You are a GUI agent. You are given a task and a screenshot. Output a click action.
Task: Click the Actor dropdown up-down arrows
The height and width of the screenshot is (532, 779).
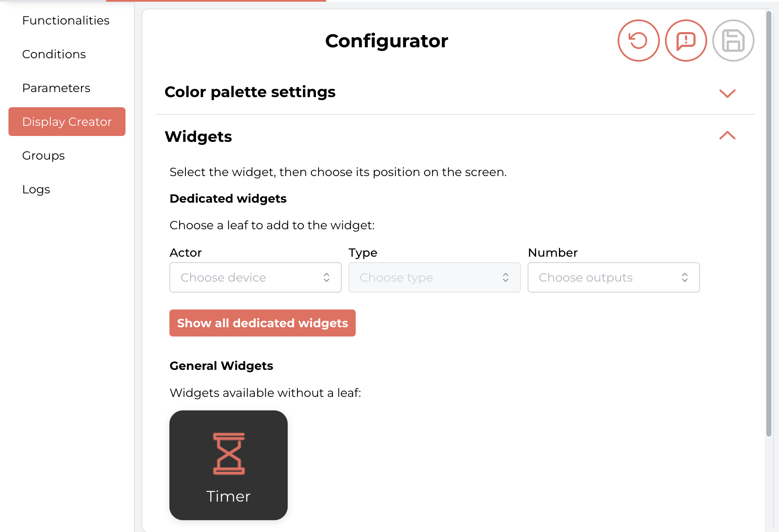pos(327,277)
